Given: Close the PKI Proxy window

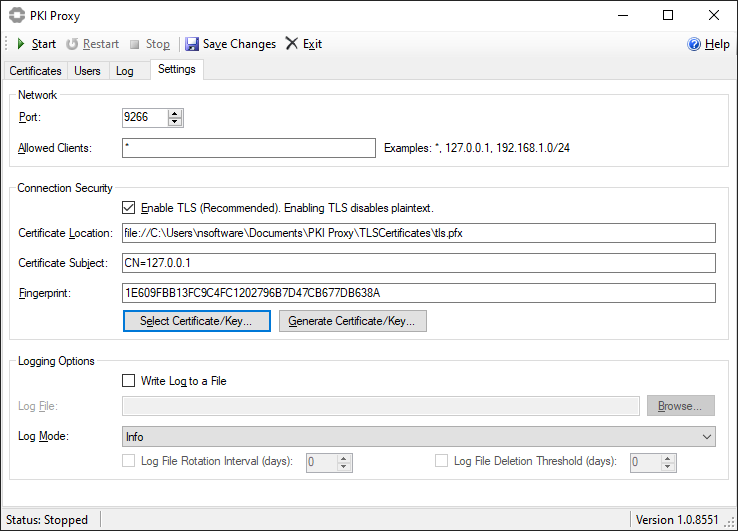Looking at the screenshot, I should tap(714, 16).
